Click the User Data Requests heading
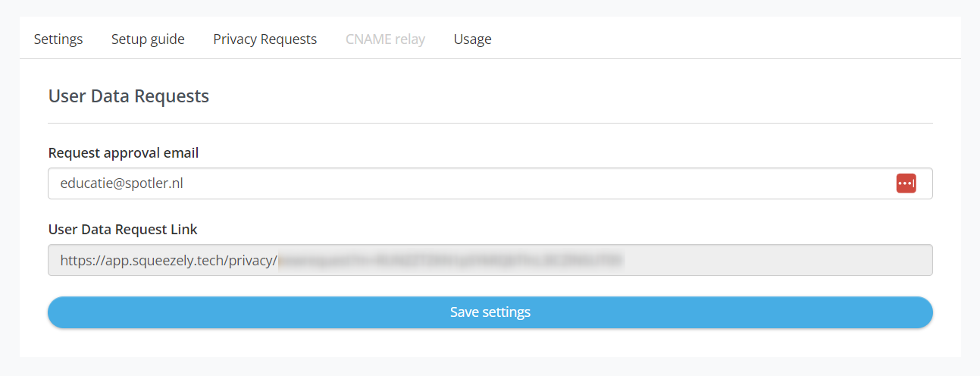980x376 pixels. point(129,96)
